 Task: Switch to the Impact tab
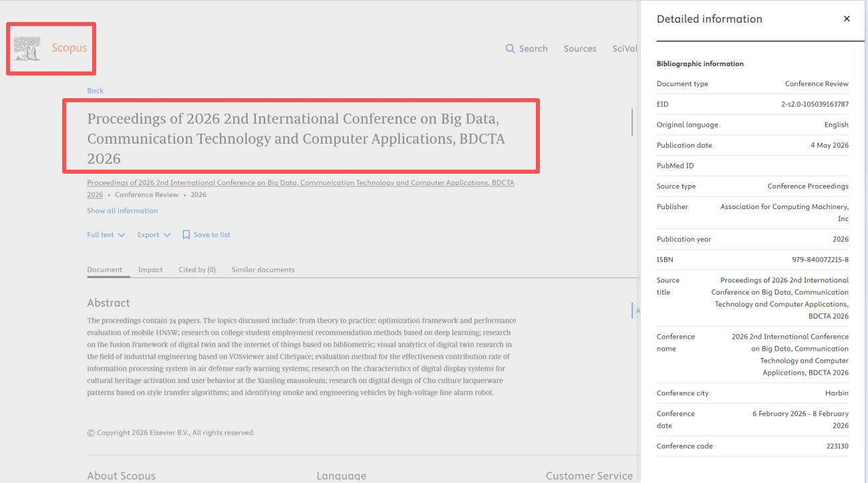(150, 270)
